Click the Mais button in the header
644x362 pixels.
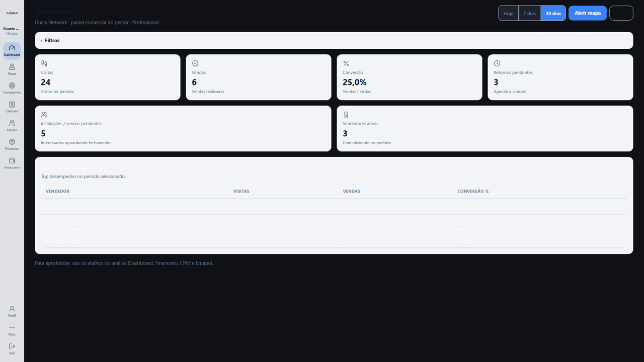click(x=621, y=13)
